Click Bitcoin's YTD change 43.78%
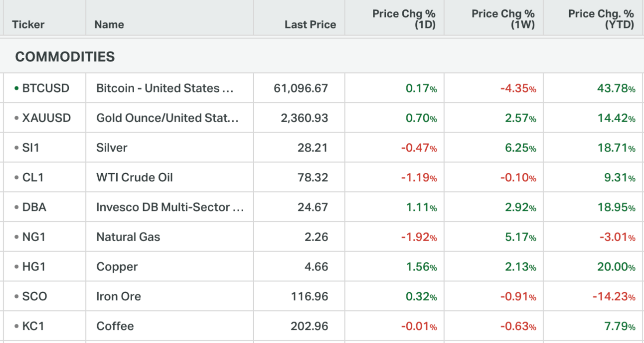 pos(616,89)
